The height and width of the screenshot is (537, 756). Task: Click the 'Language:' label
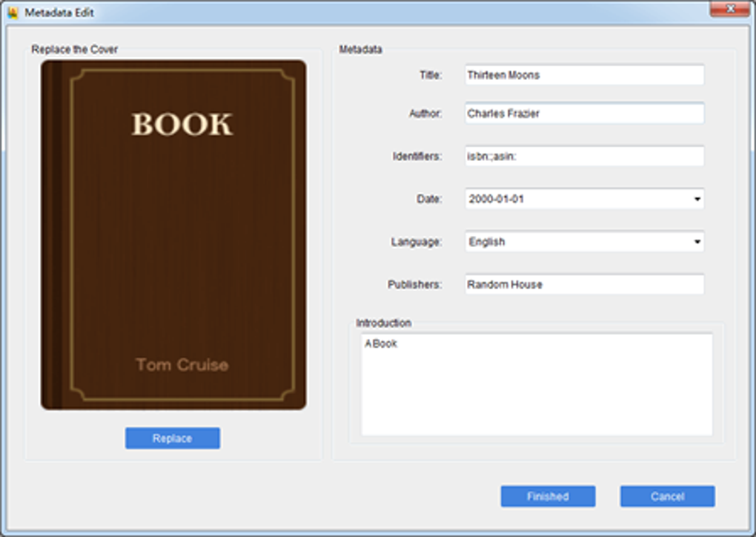[x=417, y=242]
